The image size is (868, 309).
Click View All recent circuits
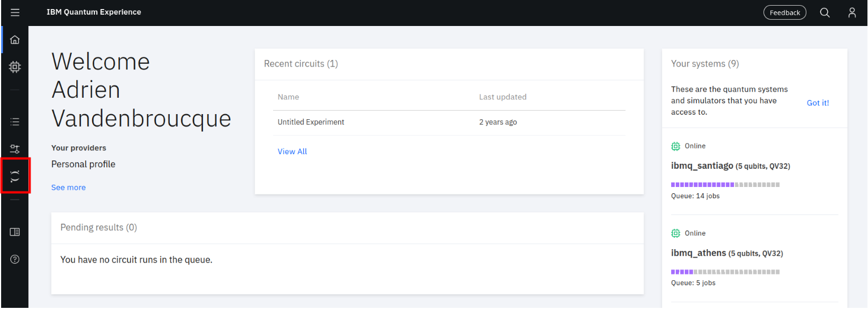292,151
